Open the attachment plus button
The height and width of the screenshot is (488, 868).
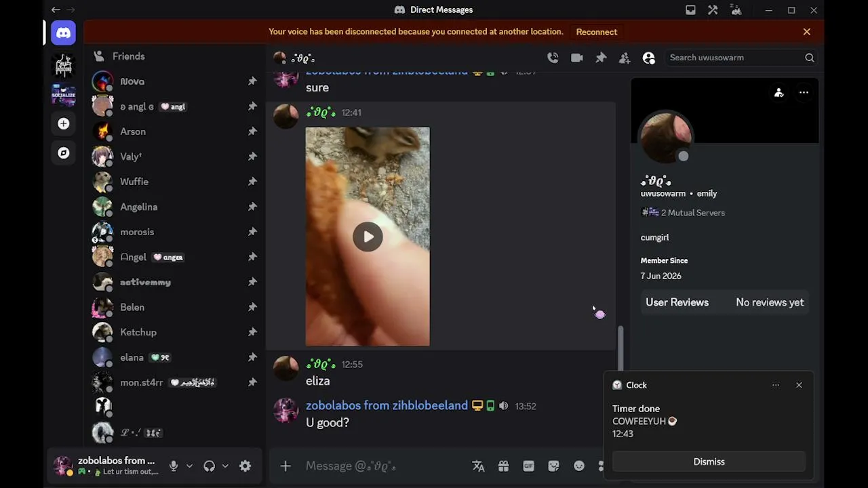point(285,466)
